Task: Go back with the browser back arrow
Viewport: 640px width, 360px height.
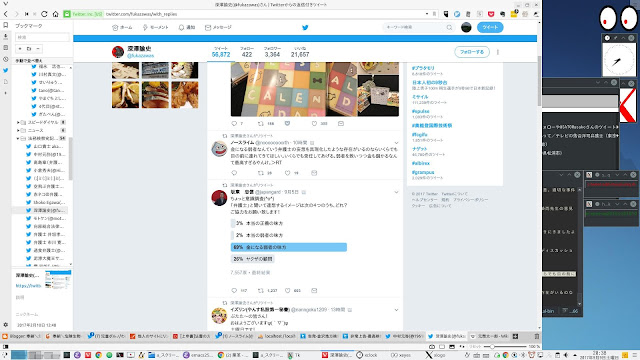Action: click(x=6, y=14)
